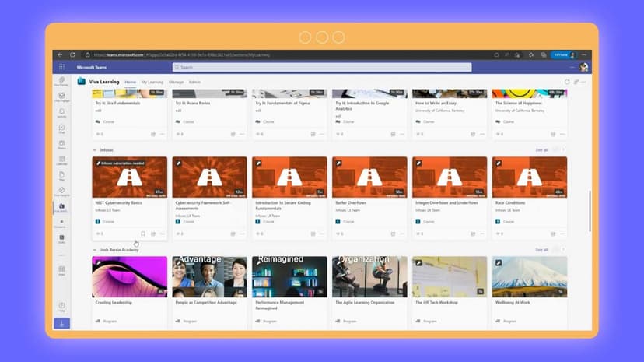The width and height of the screenshot is (644, 362).
Task: Open the Race Conditions course title
Action: pos(510,203)
